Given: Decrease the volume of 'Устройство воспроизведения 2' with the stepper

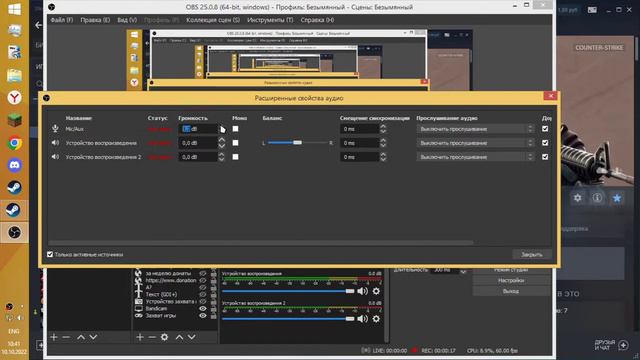Looking at the screenshot, I should tap(221, 160).
